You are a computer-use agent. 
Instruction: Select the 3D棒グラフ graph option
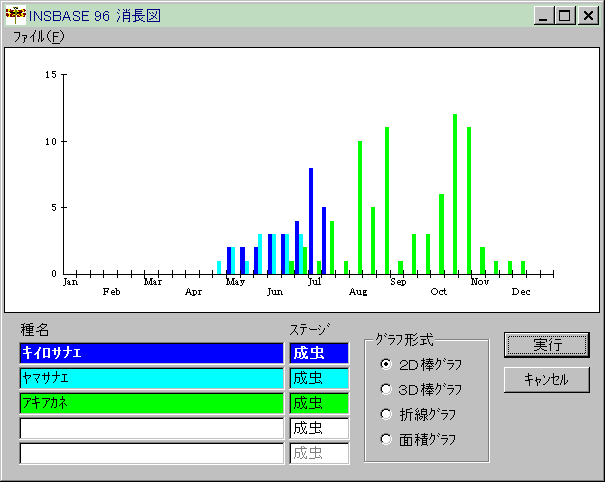(387, 388)
